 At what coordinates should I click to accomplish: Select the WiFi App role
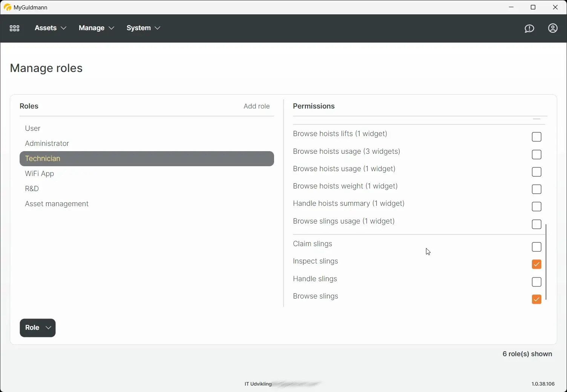tap(39, 173)
